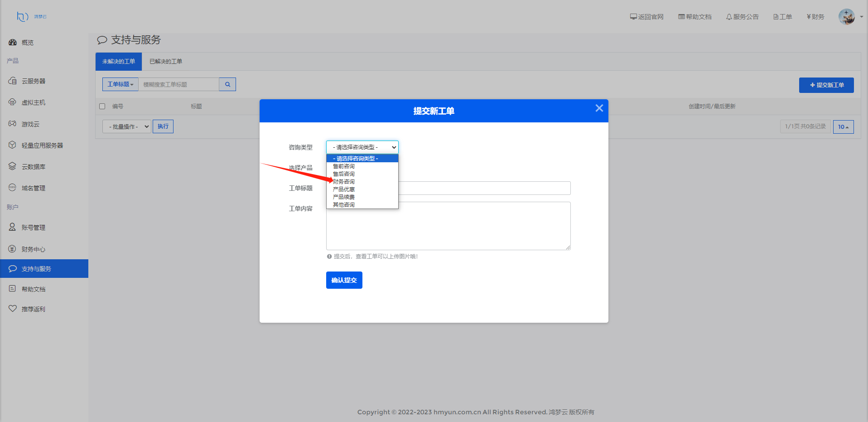
Task: Select 财务咨询 from the dropdown list
Action: coord(344,182)
